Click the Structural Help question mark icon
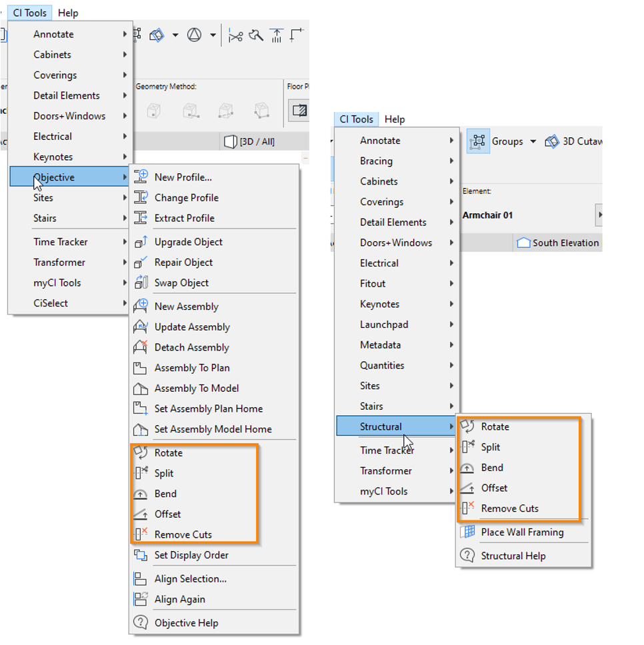The image size is (644, 645). 468,556
